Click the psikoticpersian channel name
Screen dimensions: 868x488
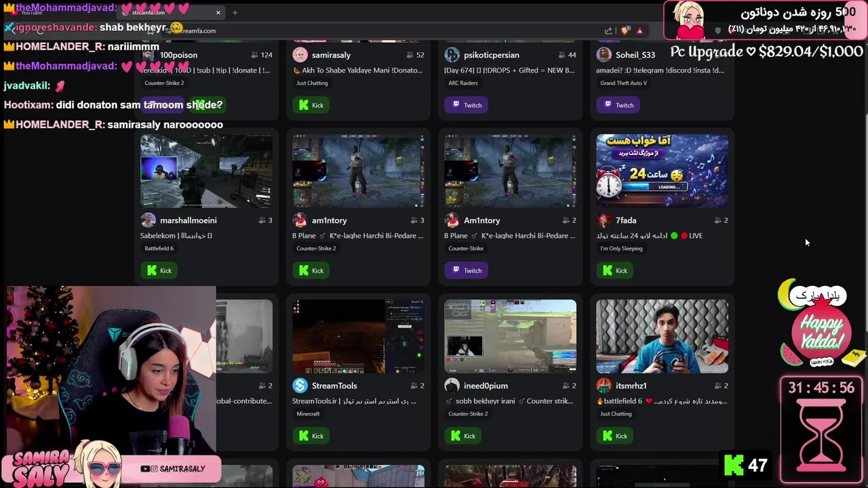tap(492, 55)
